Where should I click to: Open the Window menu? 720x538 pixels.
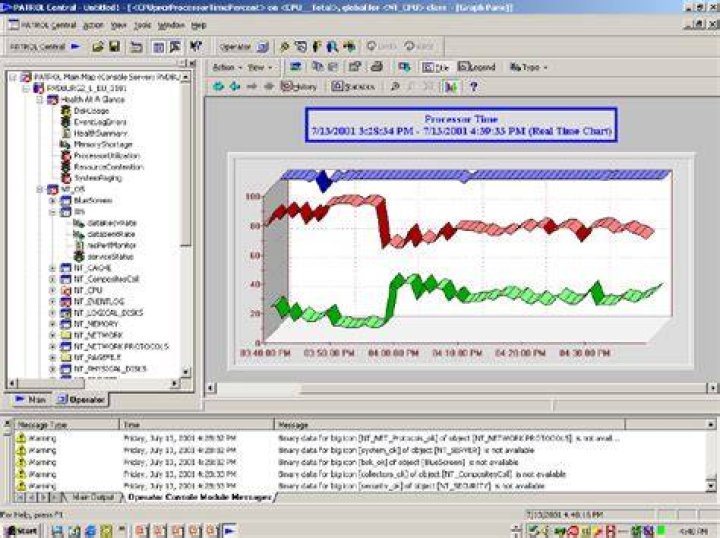171,25
